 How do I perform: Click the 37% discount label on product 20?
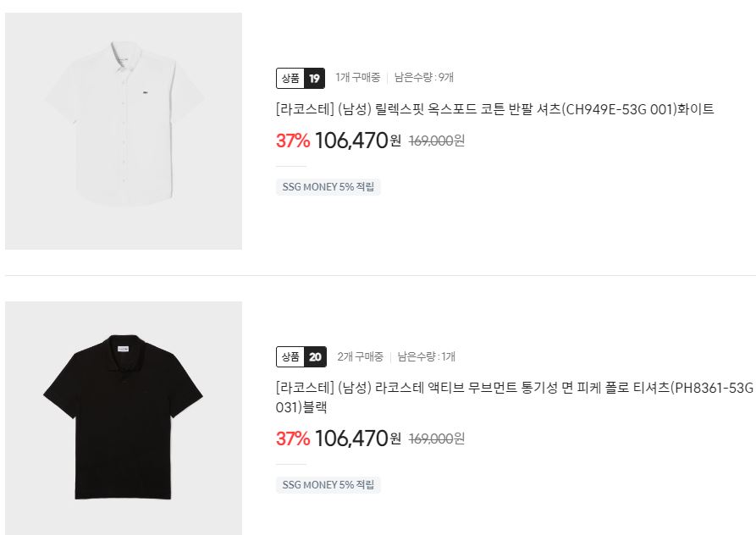(x=293, y=438)
